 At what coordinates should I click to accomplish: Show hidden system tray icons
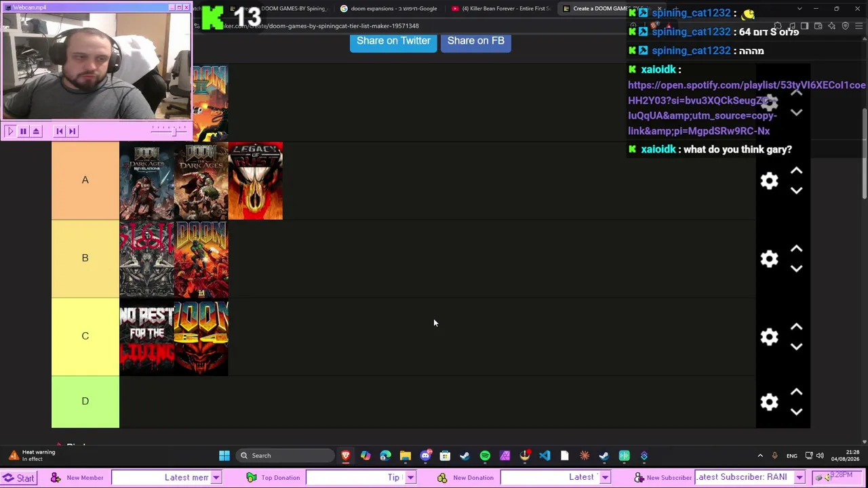click(759, 455)
